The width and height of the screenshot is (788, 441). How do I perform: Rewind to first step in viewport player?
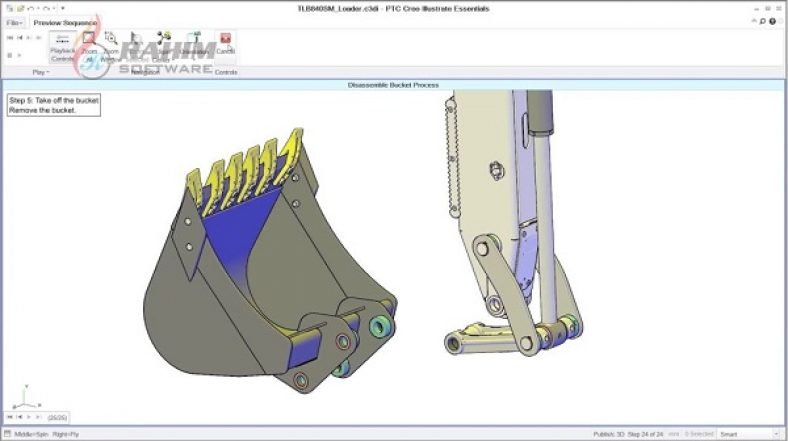(10, 417)
